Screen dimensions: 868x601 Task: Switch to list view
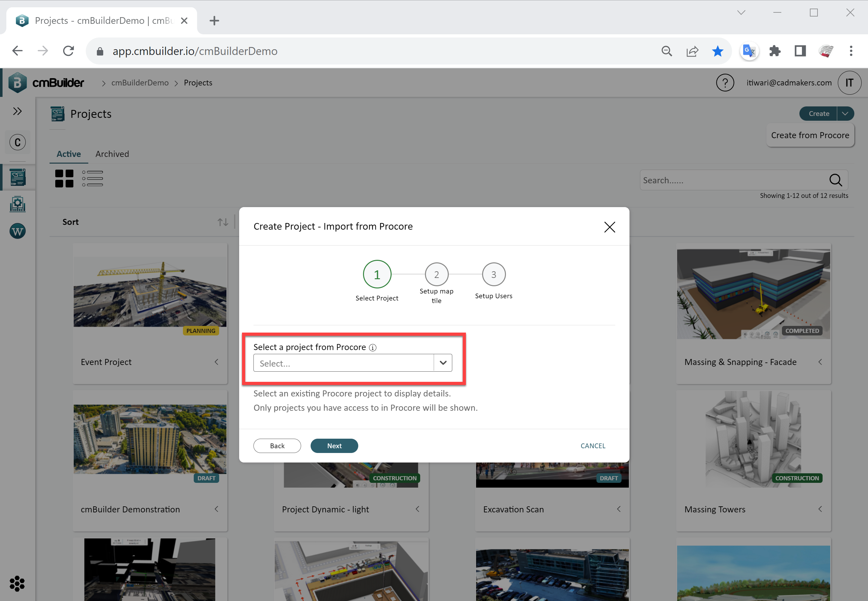coord(93,179)
